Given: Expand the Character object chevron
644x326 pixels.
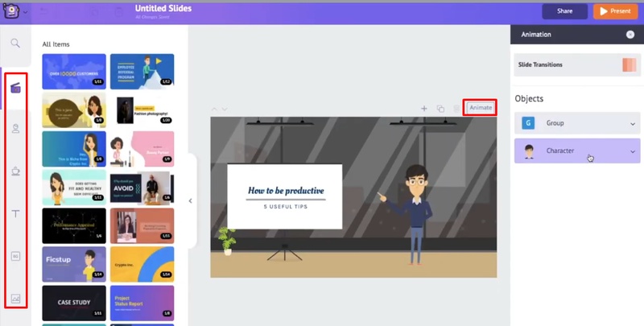Looking at the screenshot, I should [x=633, y=151].
